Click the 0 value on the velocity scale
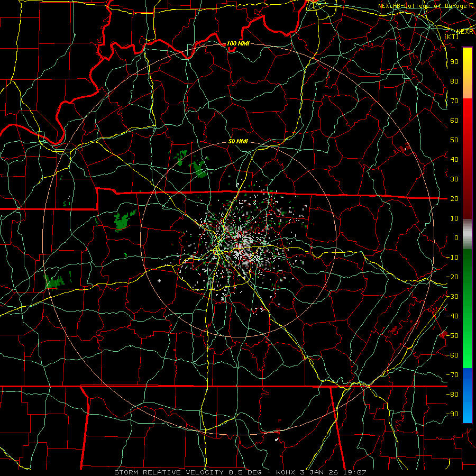Image resolution: width=476 pixels, height=476 pixels. pos(456,237)
